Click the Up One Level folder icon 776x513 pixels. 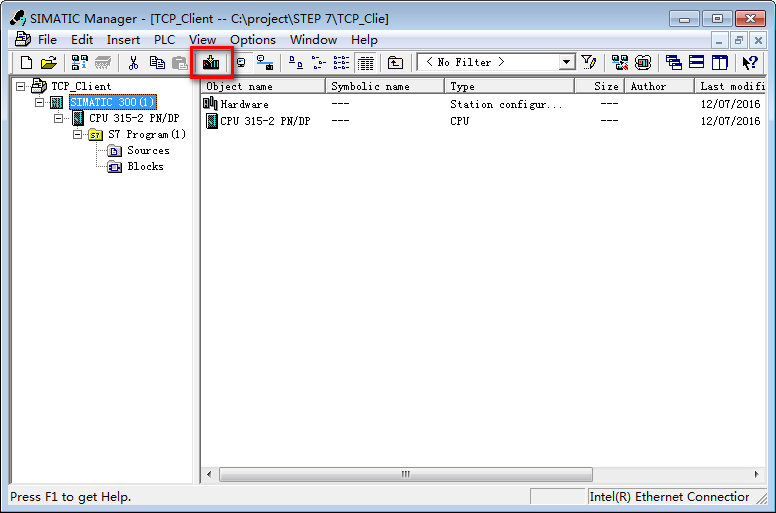395,62
